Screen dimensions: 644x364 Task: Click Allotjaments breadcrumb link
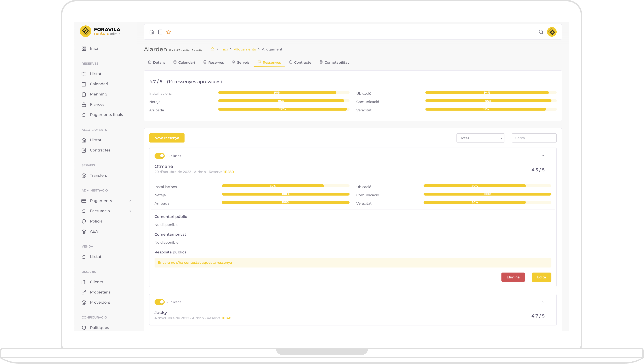pos(245,49)
